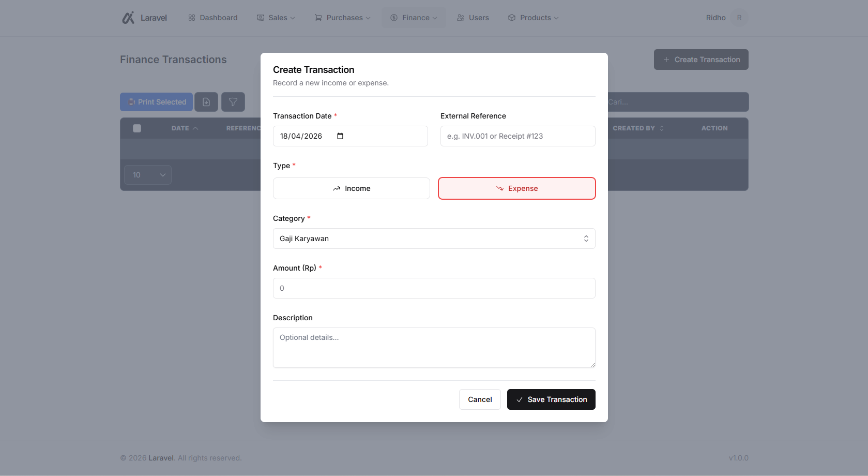Click the Amount (Rp) field

[434, 288]
